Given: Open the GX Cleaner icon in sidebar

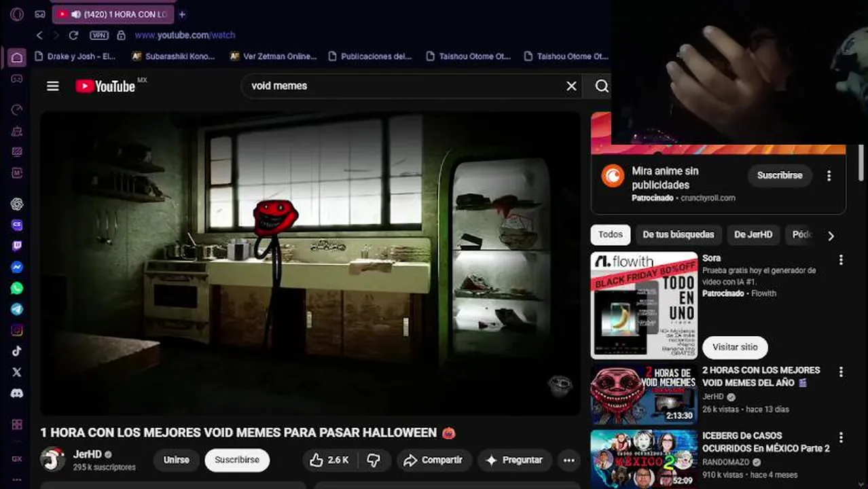Looking at the screenshot, I should tap(17, 131).
